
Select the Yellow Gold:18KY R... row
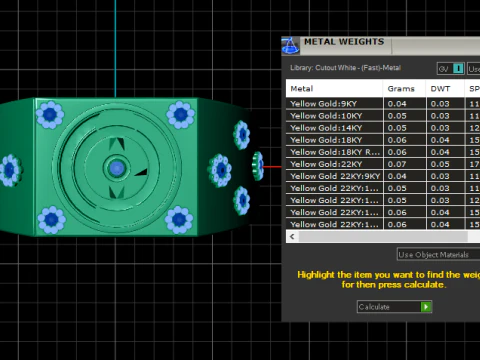point(383,152)
